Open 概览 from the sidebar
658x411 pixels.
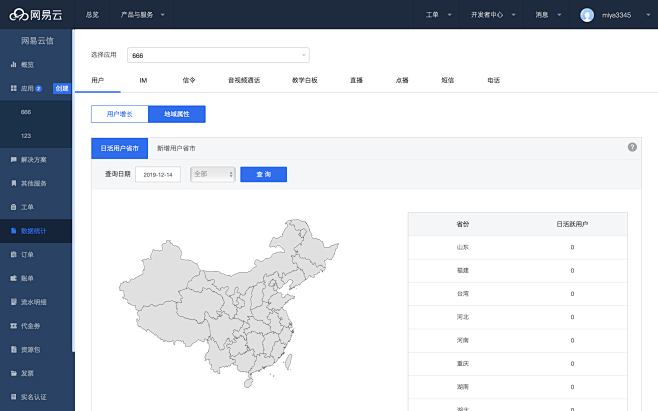click(x=26, y=64)
